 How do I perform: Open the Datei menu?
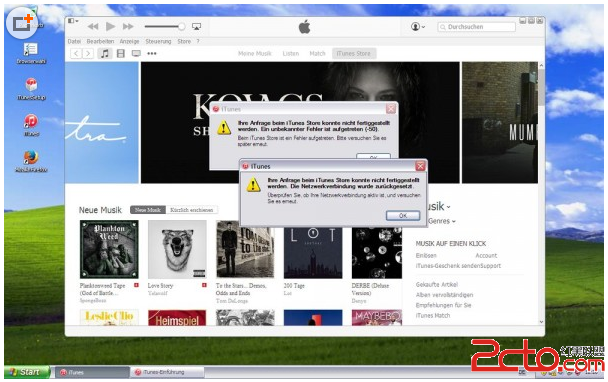74,41
